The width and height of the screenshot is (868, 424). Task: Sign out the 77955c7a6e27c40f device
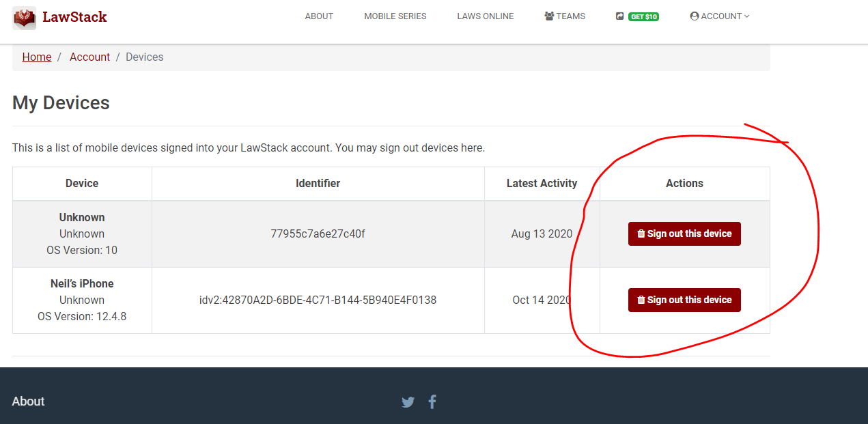click(x=684, y=234)
